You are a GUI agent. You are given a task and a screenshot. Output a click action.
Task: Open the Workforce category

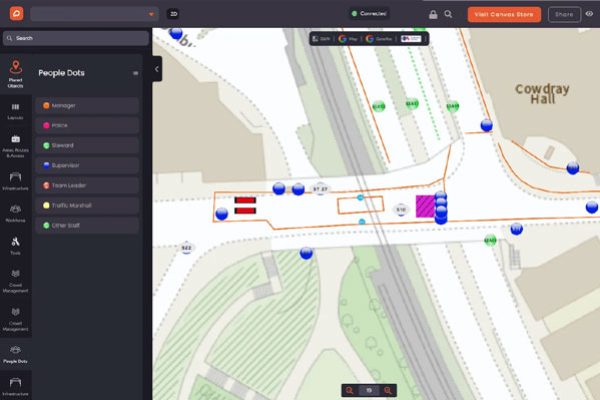click(x=16, y=214)
